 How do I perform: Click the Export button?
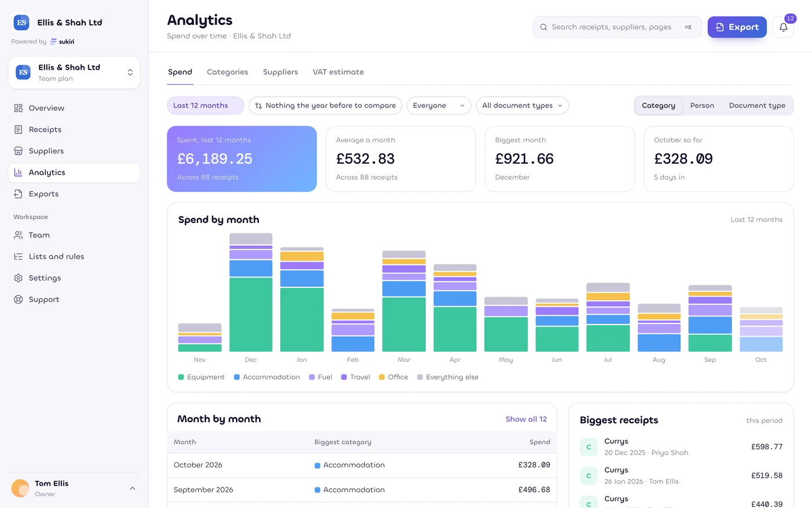coord(737,27)
